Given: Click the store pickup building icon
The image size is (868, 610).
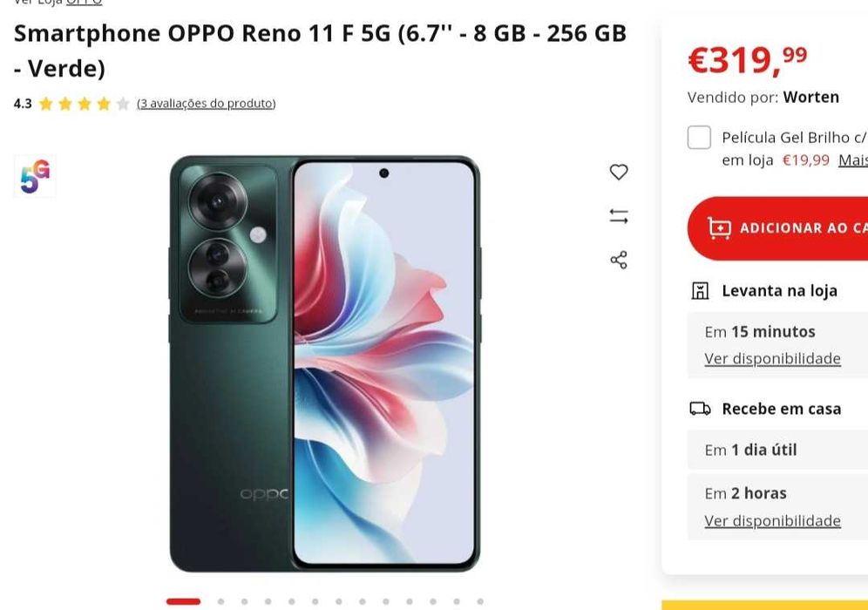Looking at the screenshot, I should pyautogui.click(x=700, y=290).
